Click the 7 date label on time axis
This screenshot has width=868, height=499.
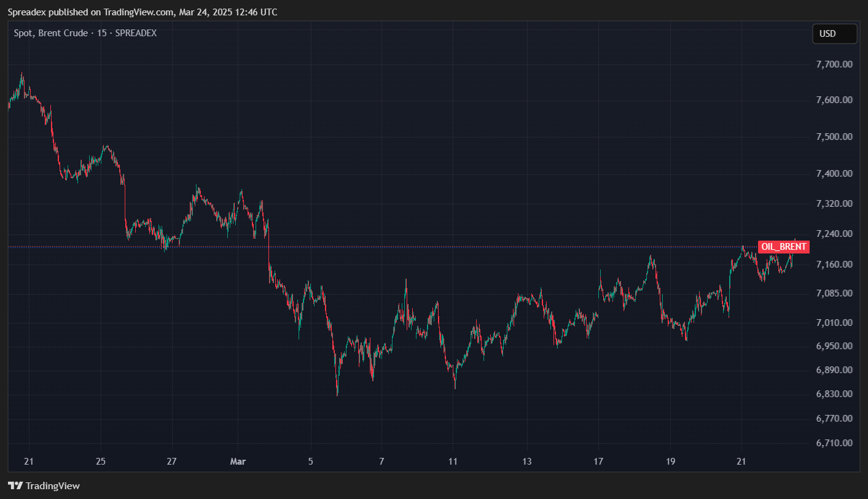(x=381, y=462)
